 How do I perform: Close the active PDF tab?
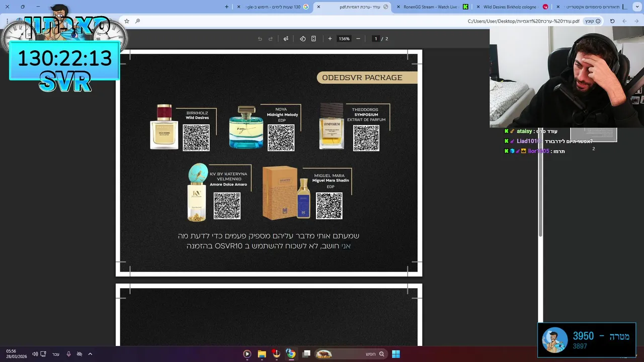click(x=318, y=7)
